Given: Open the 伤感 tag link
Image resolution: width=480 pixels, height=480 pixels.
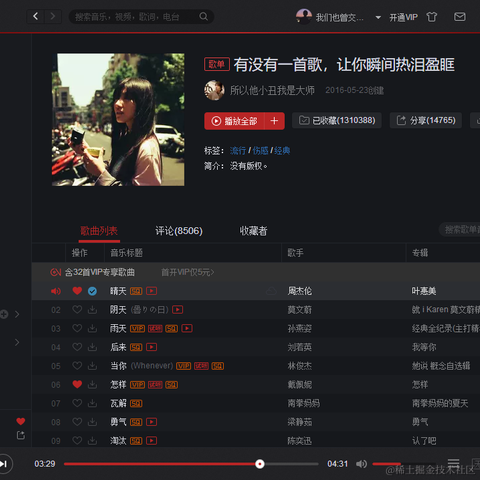Looking at the screenshot, I should pos(260,151).
